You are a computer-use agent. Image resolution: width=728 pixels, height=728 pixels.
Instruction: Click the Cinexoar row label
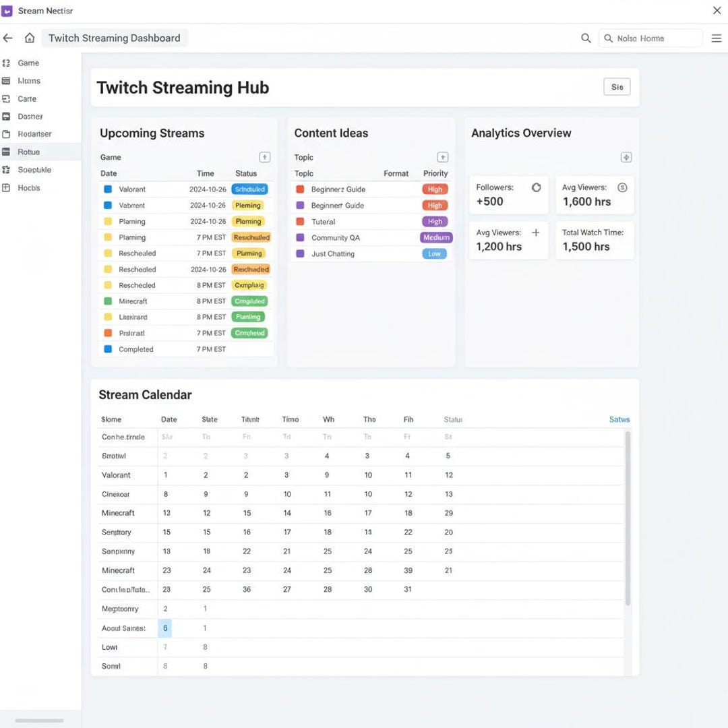[x=116, y=495]
